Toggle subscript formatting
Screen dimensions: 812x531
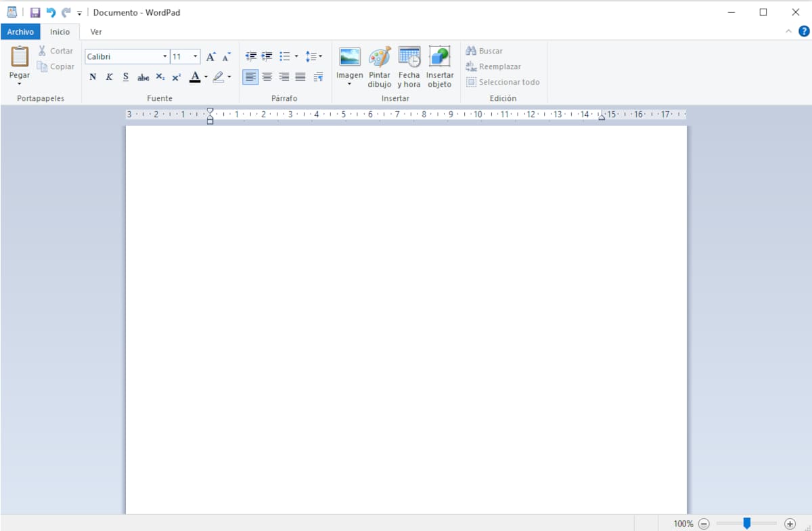(x=160, y=77)
